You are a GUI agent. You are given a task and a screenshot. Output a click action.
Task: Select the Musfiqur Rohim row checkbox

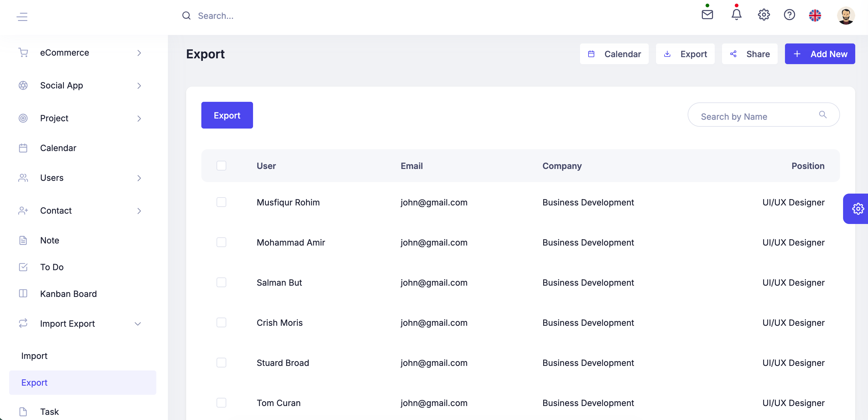pyautogui.click(x=221, y=202)
